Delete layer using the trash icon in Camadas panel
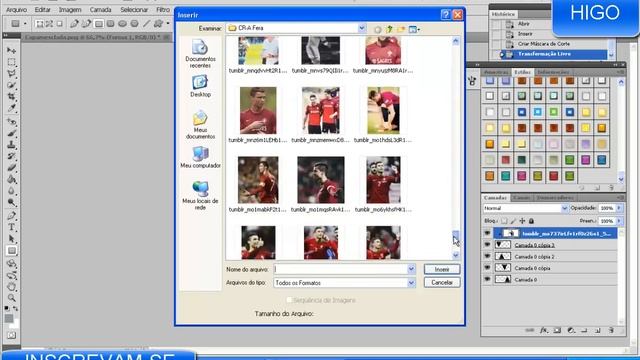 (x=611, y=330)
